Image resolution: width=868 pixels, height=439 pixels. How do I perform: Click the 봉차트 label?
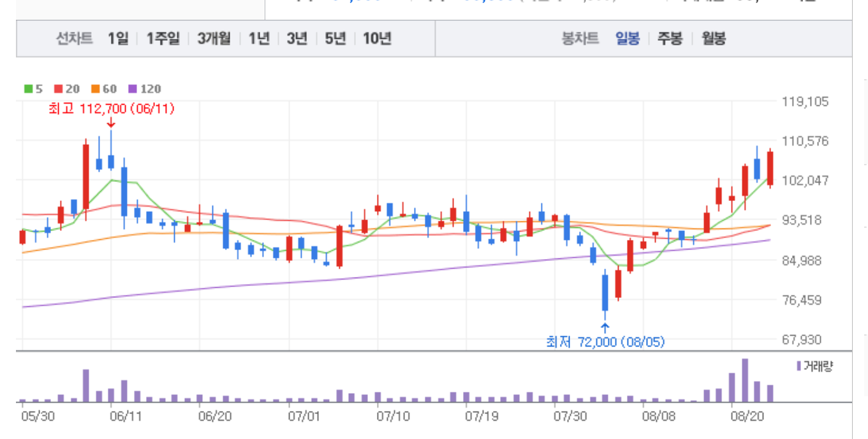pyautogui.click(x=580, y=39)
